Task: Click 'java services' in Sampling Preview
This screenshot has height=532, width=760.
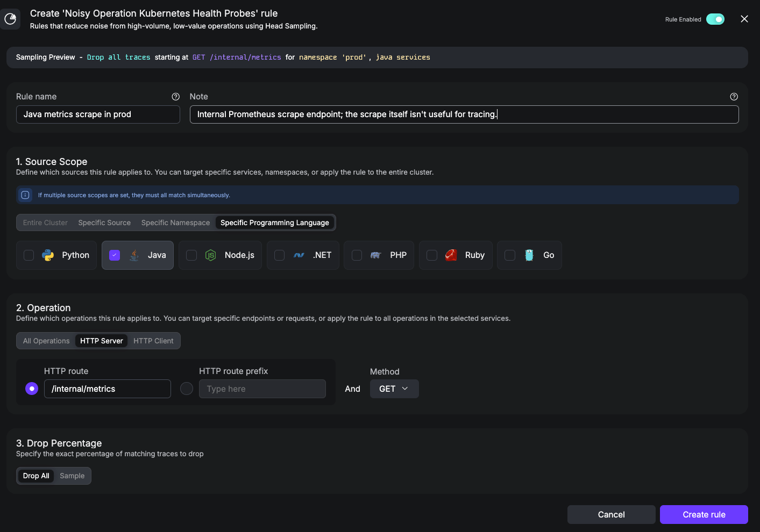Action: (403, 57)
